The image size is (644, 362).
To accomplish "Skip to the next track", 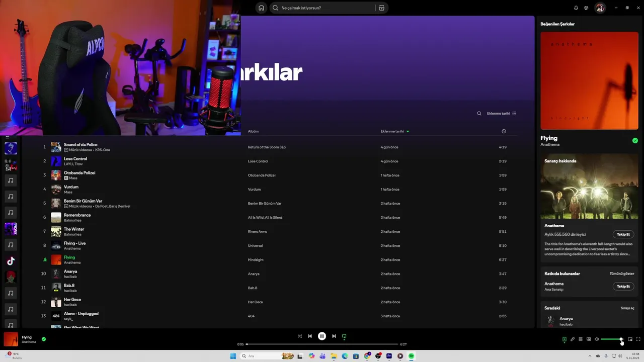I will [334, 336].
